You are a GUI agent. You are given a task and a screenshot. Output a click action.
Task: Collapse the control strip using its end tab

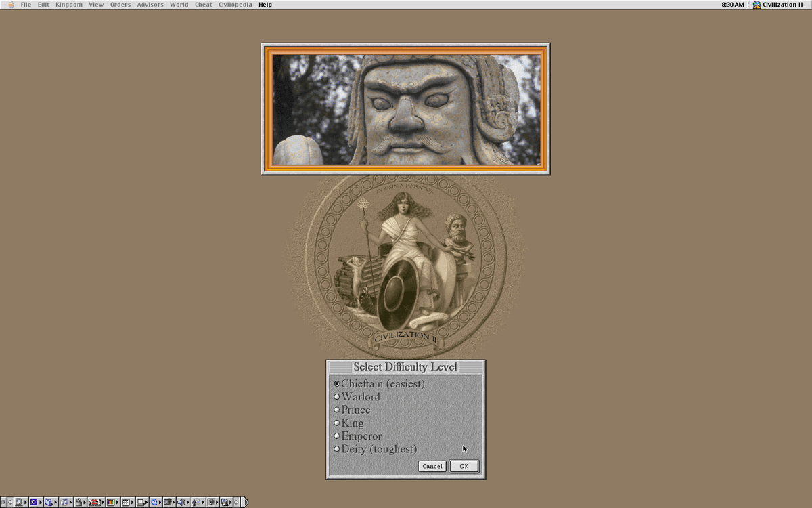click(244, 503)
